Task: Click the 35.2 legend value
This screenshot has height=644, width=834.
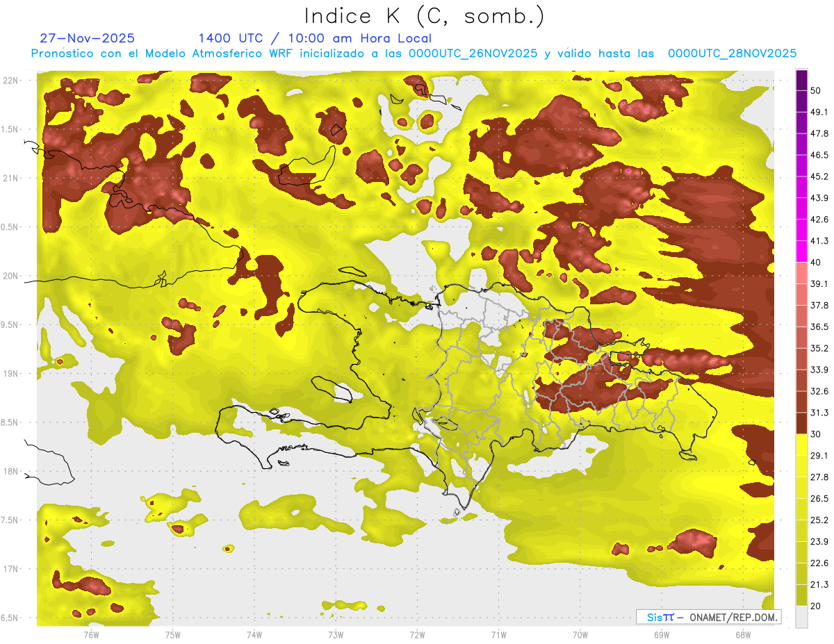Action: click(x=819, y=348)
